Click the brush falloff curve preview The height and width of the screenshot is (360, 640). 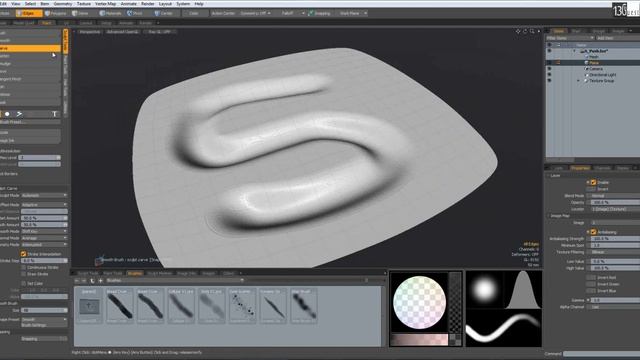[x=523, y=290]
